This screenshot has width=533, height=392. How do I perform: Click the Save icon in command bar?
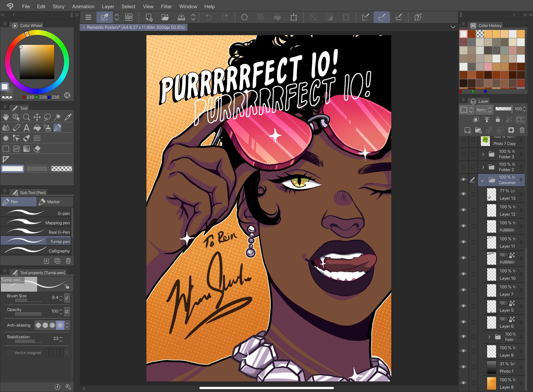point(181,17)
